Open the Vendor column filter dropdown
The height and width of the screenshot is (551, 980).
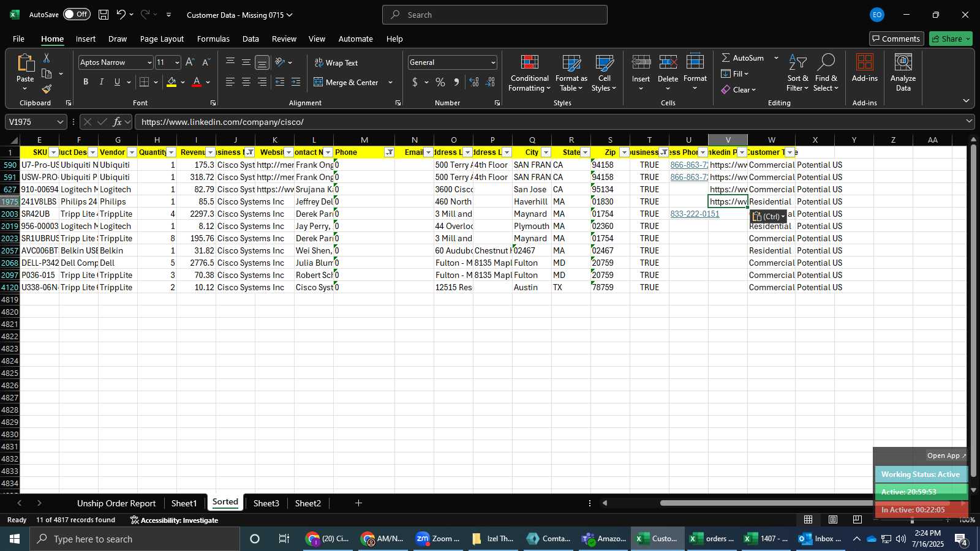pyautogui.click(x=132, y=152)
